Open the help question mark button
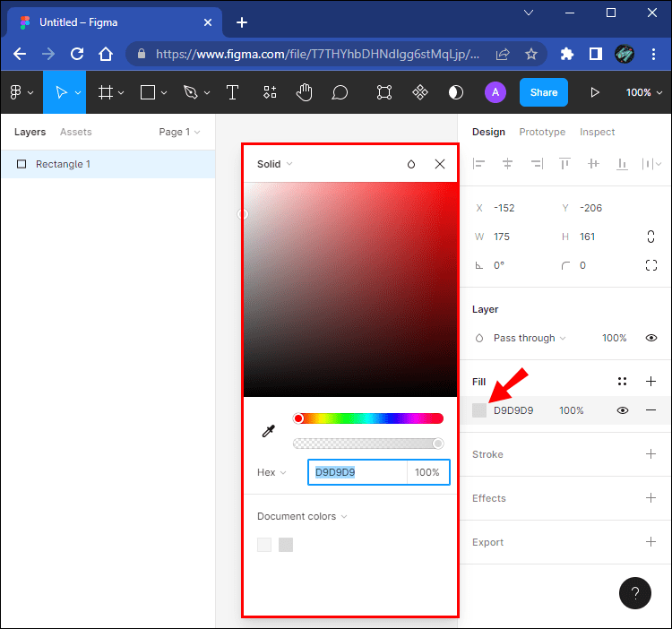672x629 pixels. (x=634, y=592)
